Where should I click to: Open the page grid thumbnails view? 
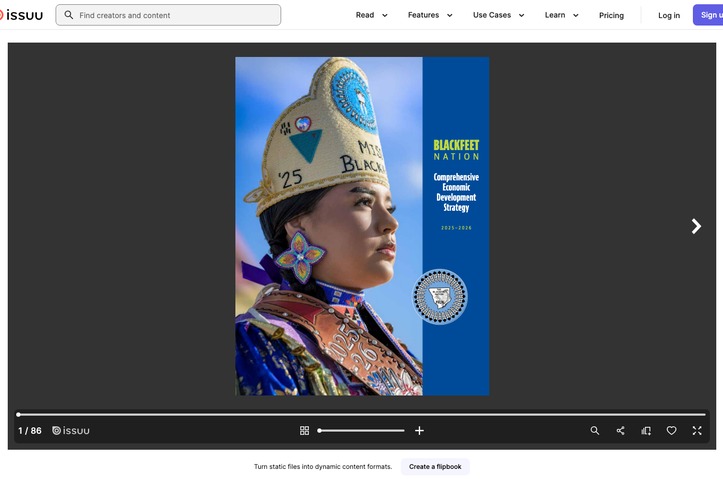pyautogui.click(x=304, y=431)
